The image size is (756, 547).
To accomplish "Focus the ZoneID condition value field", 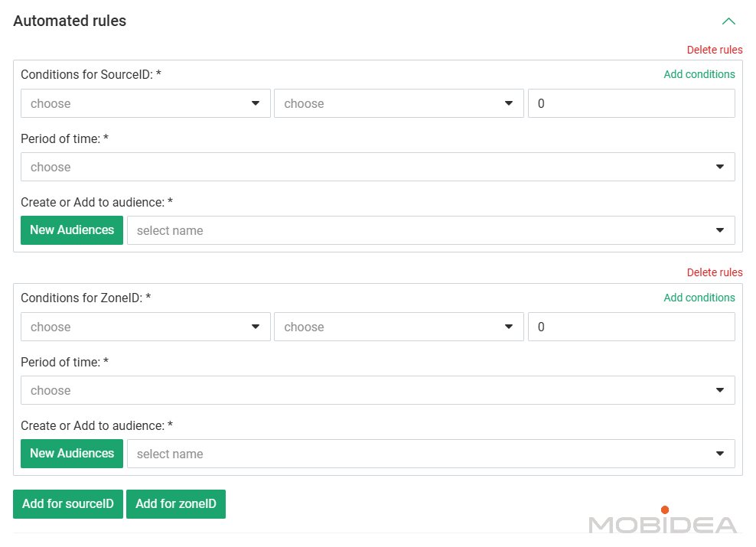I will click(631, 327).
